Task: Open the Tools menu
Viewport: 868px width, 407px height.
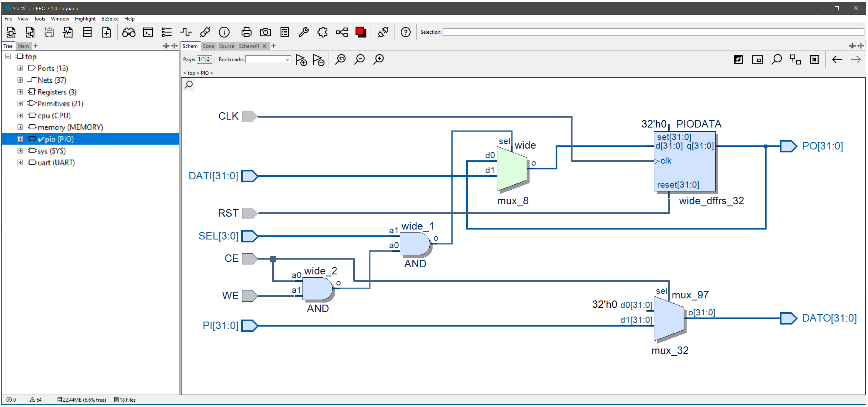Action: (x=40, y=18)
